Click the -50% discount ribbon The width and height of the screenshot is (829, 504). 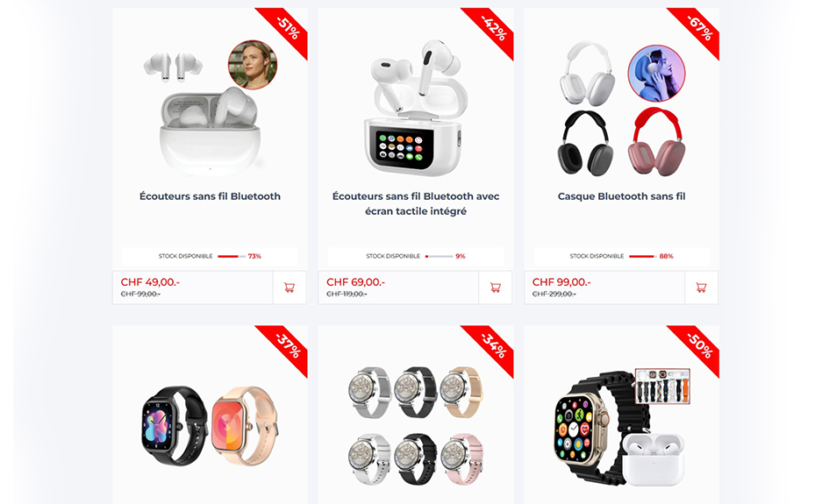click(x=698, y=346)
